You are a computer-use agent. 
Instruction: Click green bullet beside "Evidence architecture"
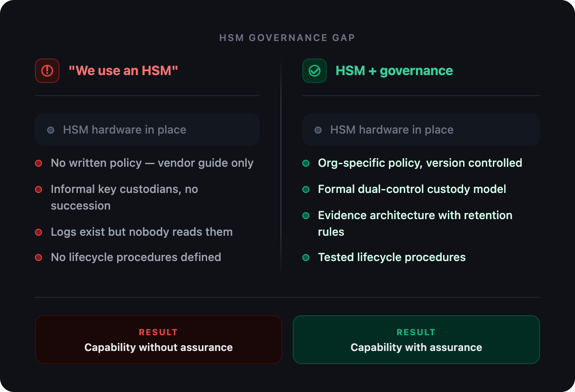pyautogui.click(x=306, y=216)
